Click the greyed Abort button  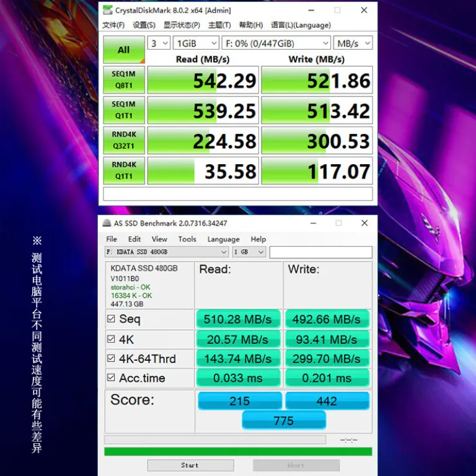296,465
